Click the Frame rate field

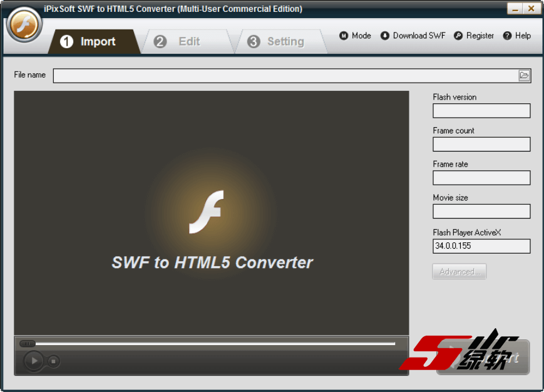point(481,178)
